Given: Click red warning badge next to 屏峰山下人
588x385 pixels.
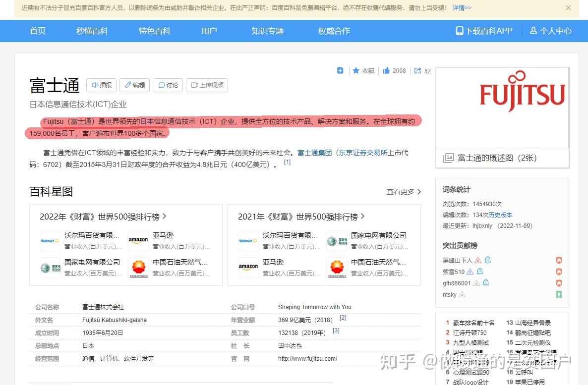Looking at the screenshot, I should coord(478,260).
